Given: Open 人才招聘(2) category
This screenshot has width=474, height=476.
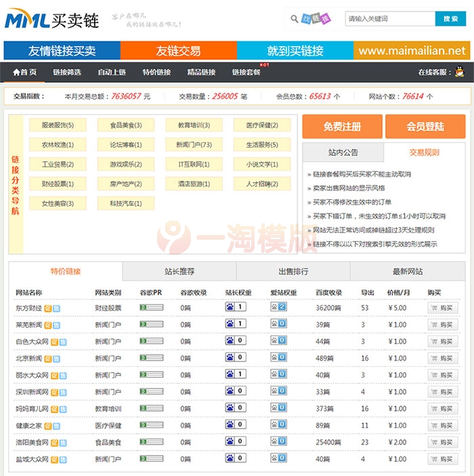Looking at the screenshot, I should (x=262, y=184).
